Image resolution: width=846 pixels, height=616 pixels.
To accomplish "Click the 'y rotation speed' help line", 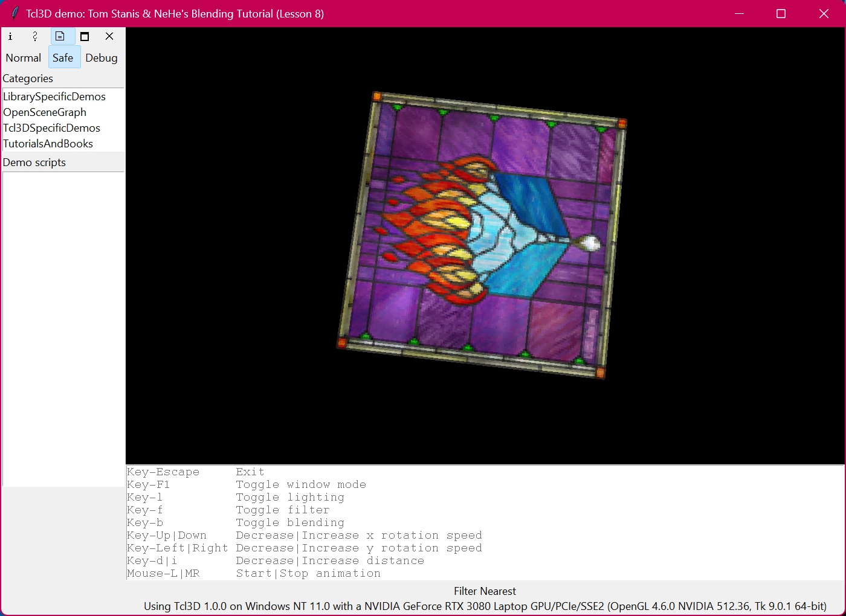I will pos(305,548).
